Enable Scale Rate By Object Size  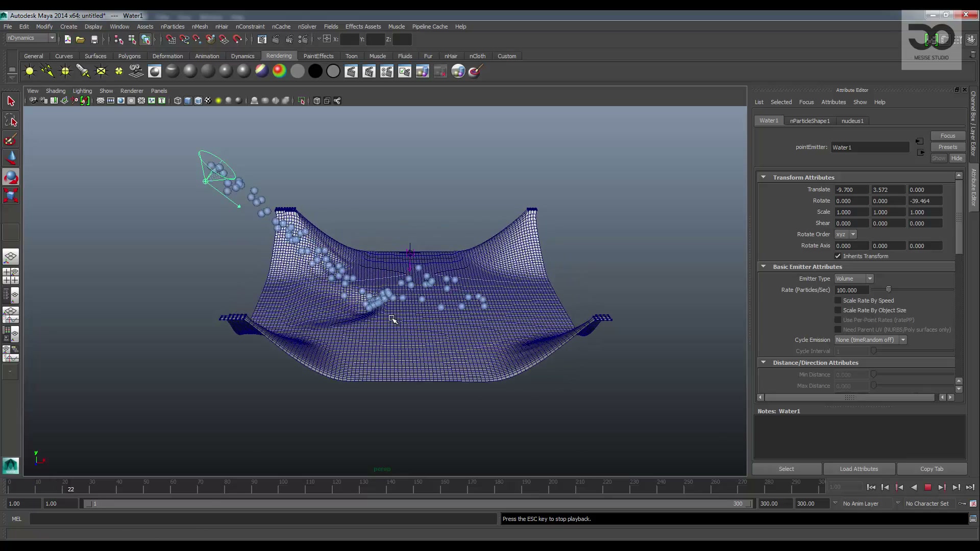click(x=838, y=310)
